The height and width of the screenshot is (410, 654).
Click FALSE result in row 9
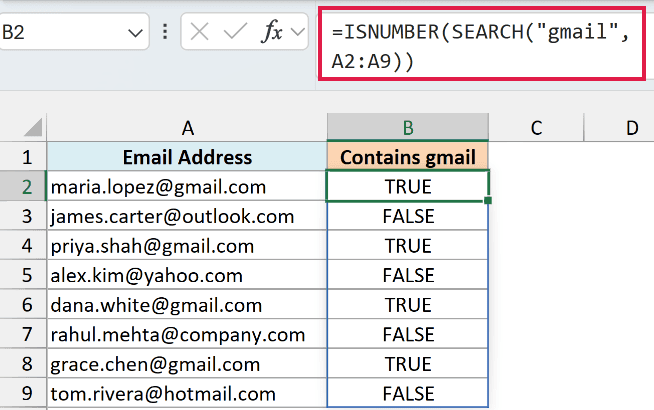408,394
